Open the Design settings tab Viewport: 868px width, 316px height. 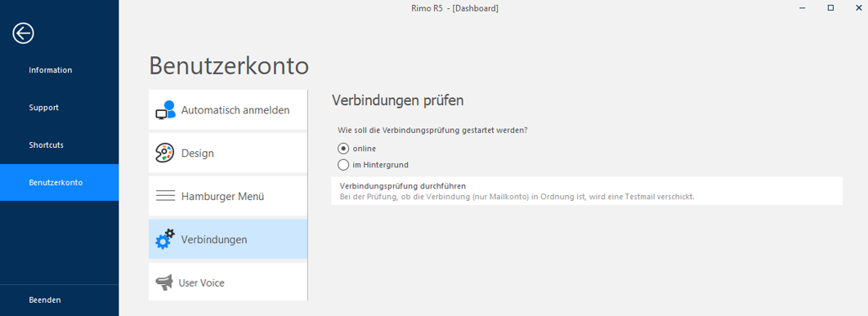(227, 153)
